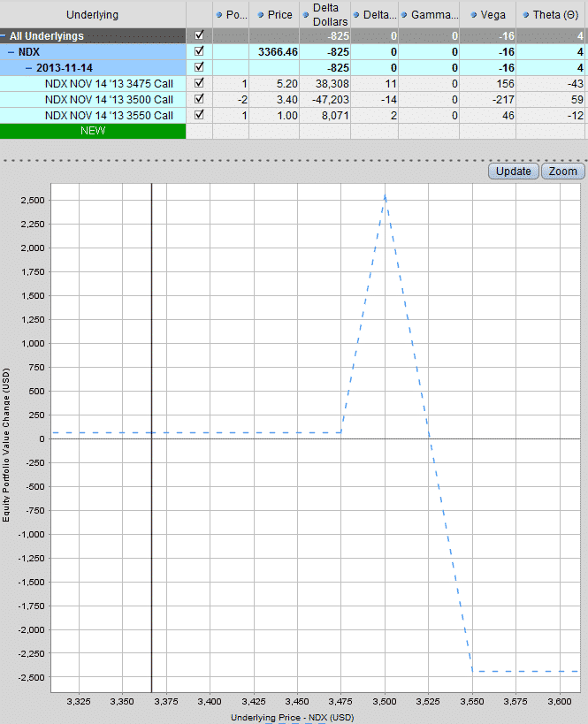Click the blue dot icon beside the Gamma column
The image size is (588, 724).
[x=404, y=15]
